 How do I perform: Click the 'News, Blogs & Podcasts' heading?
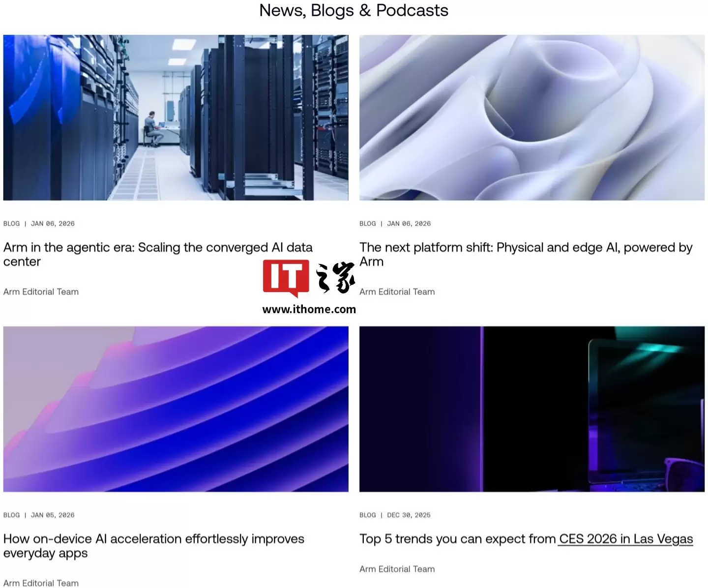[x=354, y=10]
